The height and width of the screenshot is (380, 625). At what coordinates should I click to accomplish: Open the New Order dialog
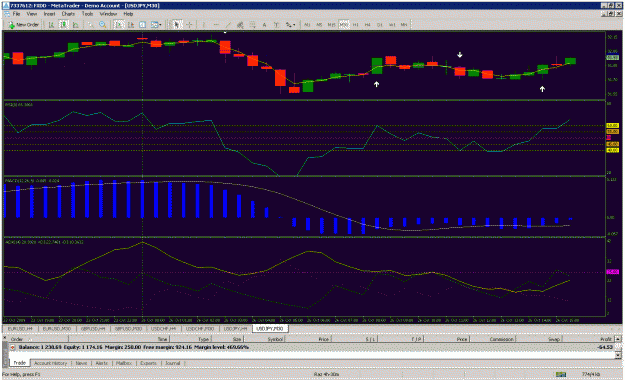coord(24,25)
